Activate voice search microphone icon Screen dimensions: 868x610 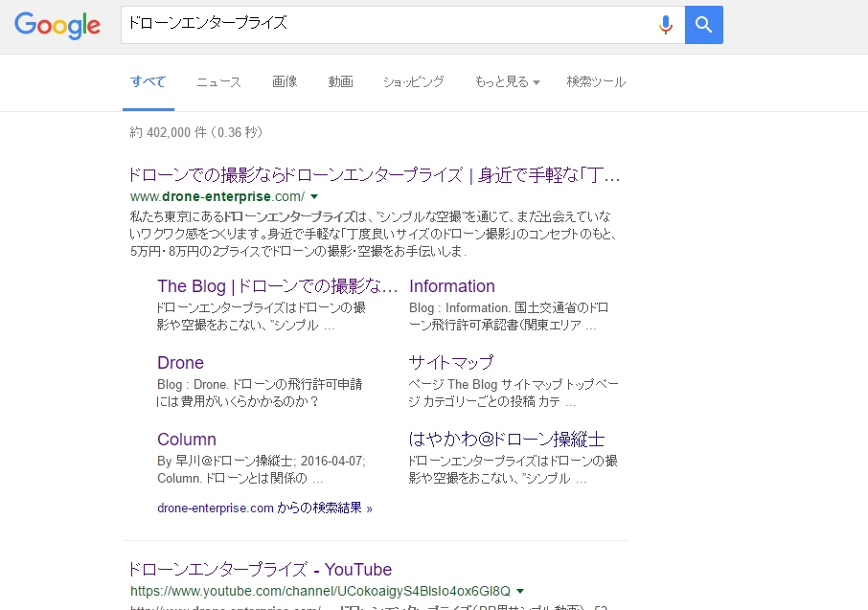coord(666,25)
